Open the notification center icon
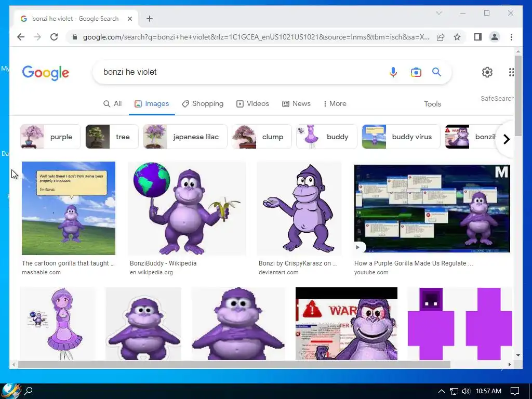This screenshot has height=399, width=532. [x=515, y=391]
